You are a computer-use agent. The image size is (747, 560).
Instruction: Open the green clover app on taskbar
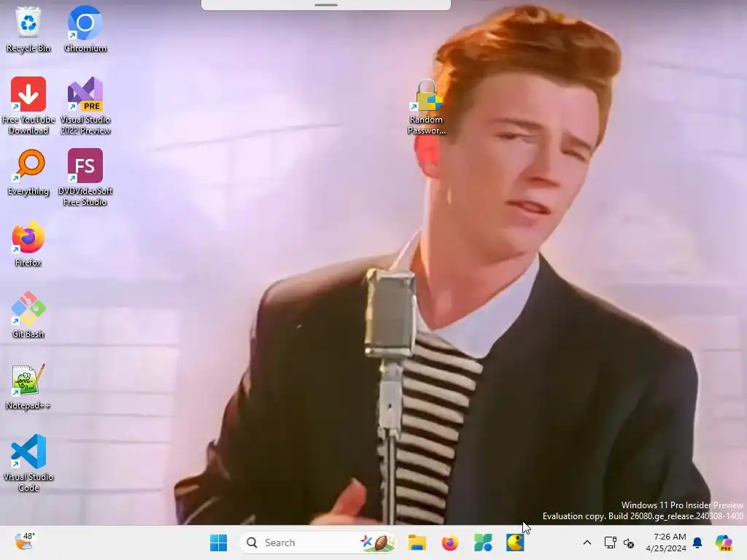(483, 542)
